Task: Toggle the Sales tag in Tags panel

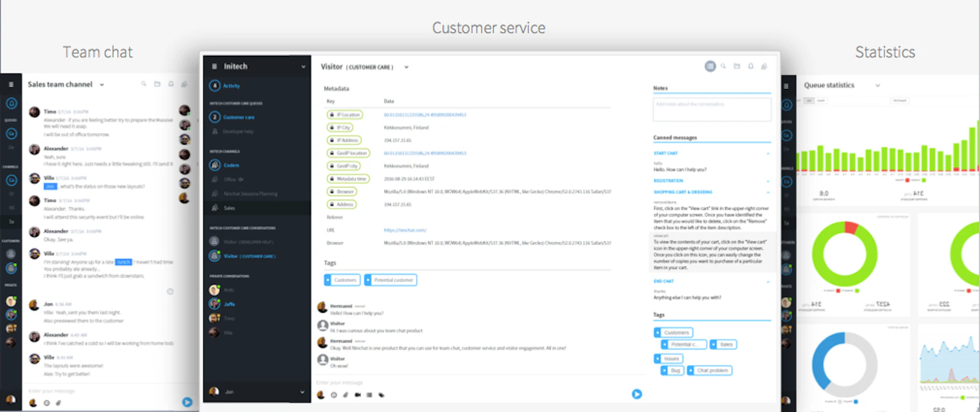Action: (723, 345)
